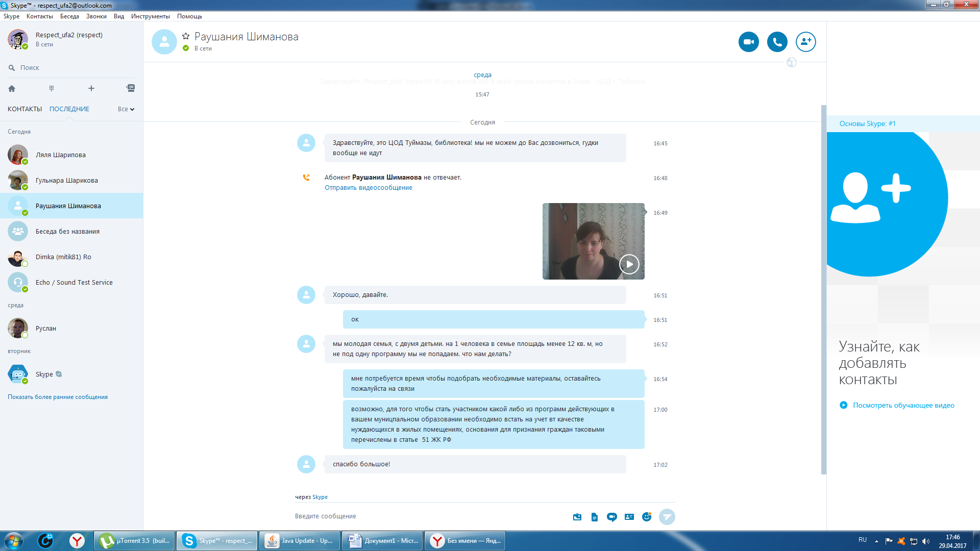The image size is (980, 551).
Task: Open the Беседа menu
Action: [x=69, y=16]
